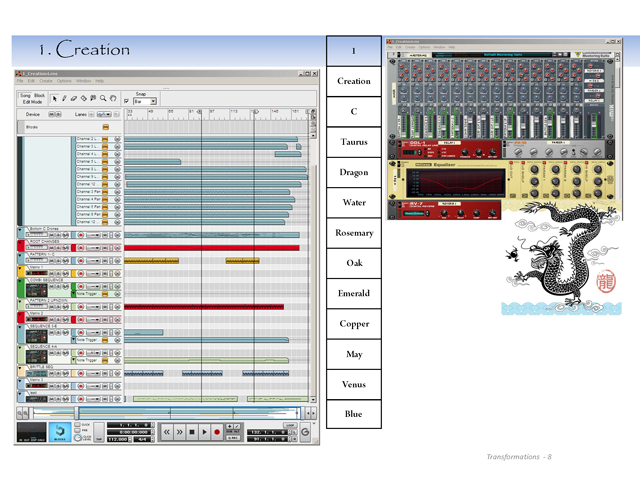Toggle the Click checkbox in transport
Viewport: 640px width, 480px height.
[x=77, y=424]
